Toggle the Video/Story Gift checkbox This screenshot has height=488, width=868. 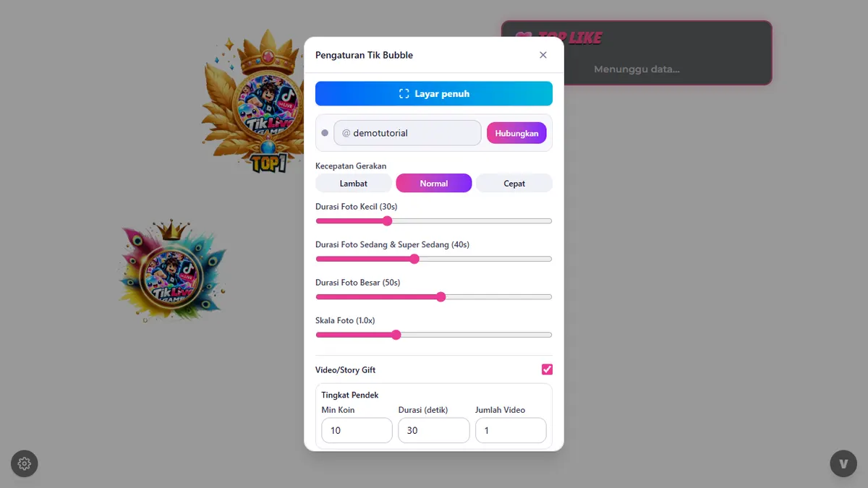click(547, 369)
